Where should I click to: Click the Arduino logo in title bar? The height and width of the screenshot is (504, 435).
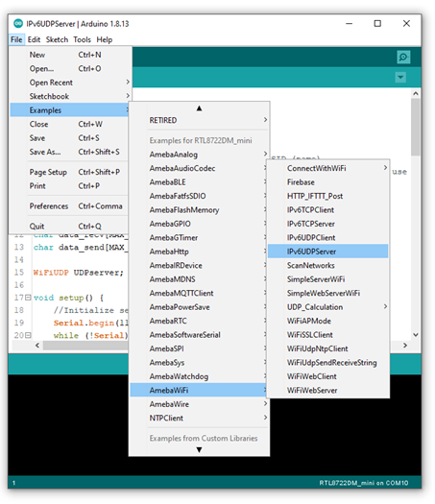18,23
